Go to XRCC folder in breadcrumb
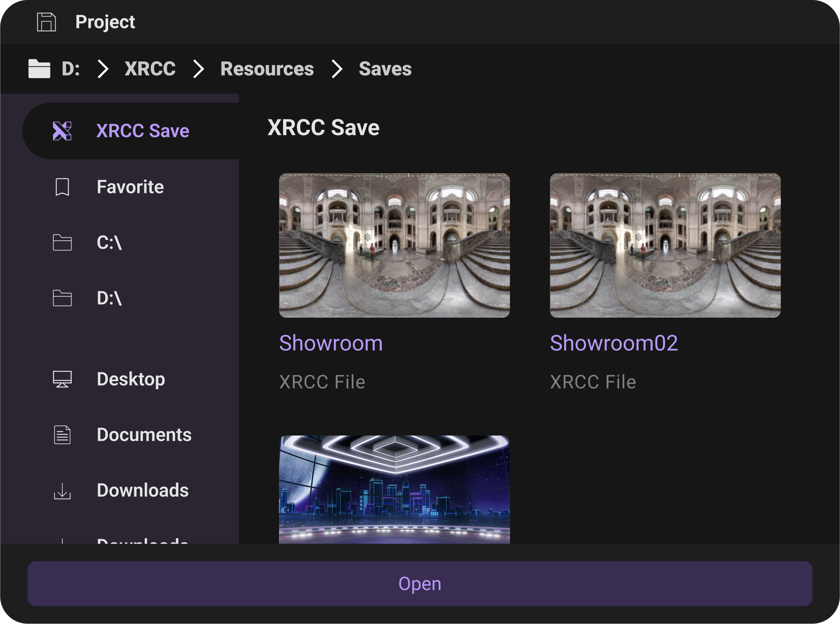The image size is (840, 624). pos(150,69)
